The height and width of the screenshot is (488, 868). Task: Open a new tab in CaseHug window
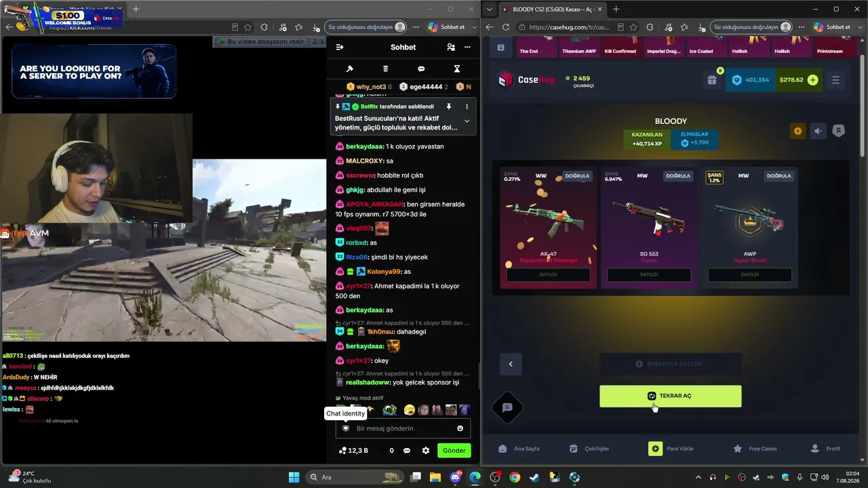[x=616, y=9]
